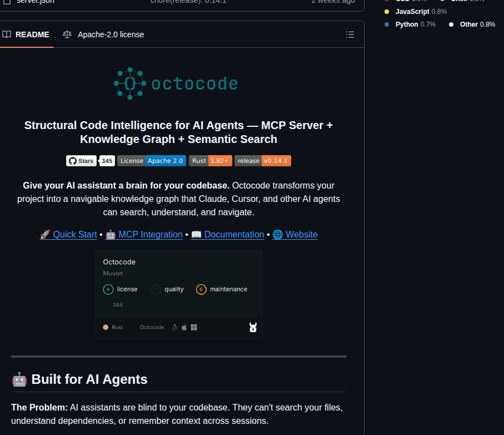Click the Octocode label in card footer

[152, 327]
